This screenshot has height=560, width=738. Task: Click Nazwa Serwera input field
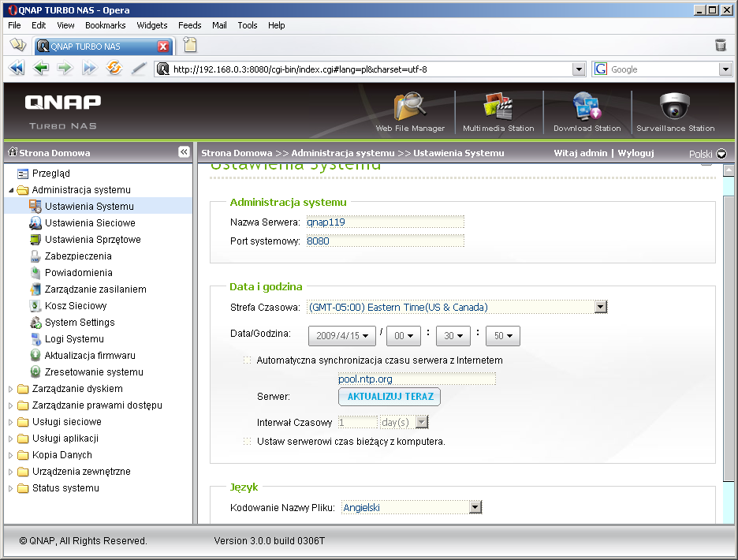point(385,222)
